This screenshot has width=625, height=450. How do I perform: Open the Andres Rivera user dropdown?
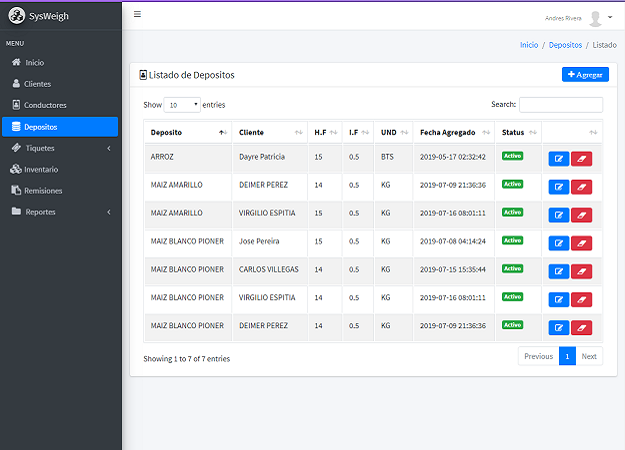point(567,17)
